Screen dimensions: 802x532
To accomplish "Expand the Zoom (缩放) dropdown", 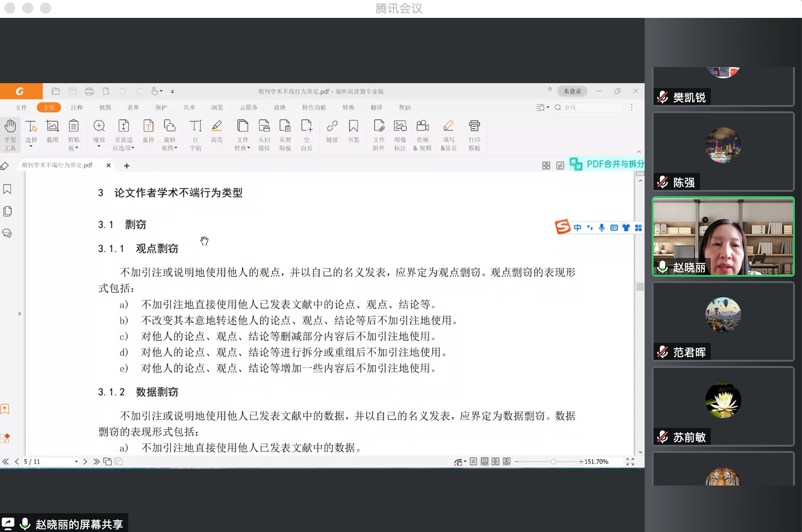I will [99, 146].
